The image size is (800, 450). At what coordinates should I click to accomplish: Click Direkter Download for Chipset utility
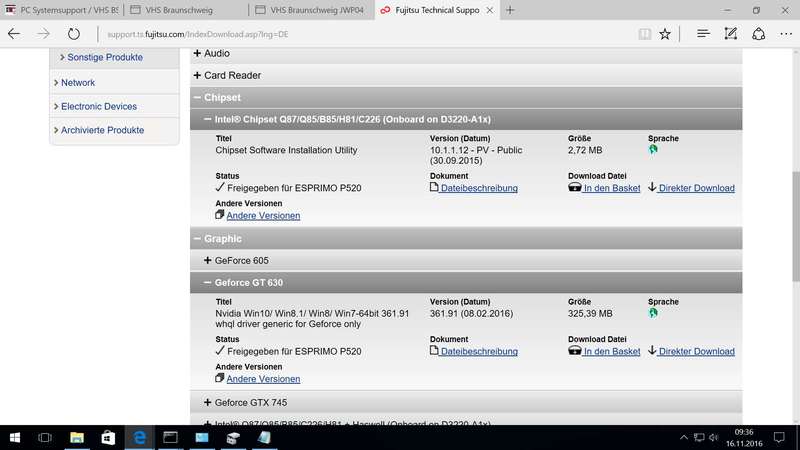click(x=696, y=188)
